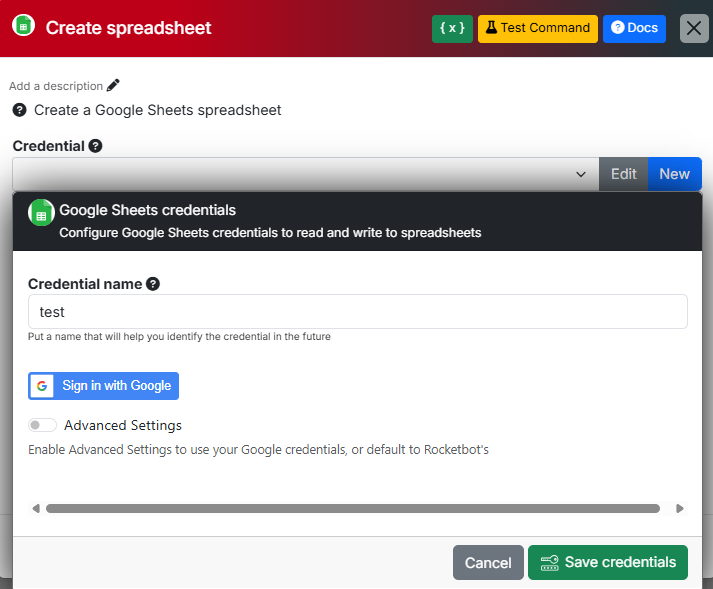Screen dimensions: 713x589
Task: Click Cancel in credentials form
Action: click(x=488, y=563)
